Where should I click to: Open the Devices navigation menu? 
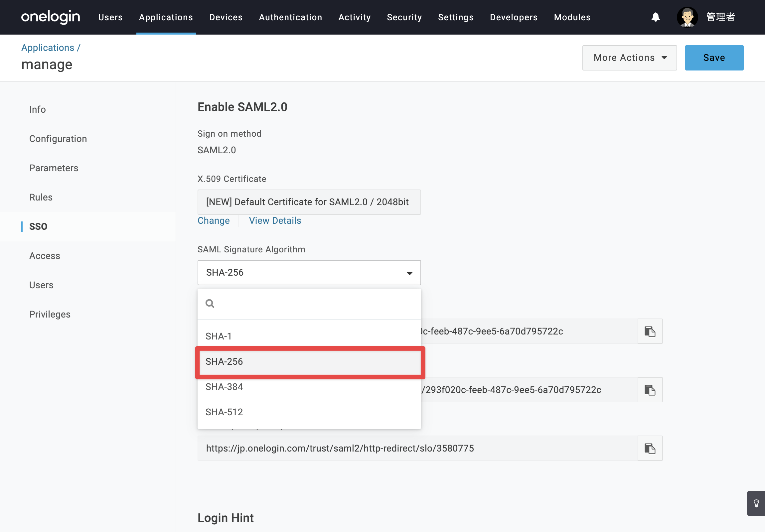[226, 17]
